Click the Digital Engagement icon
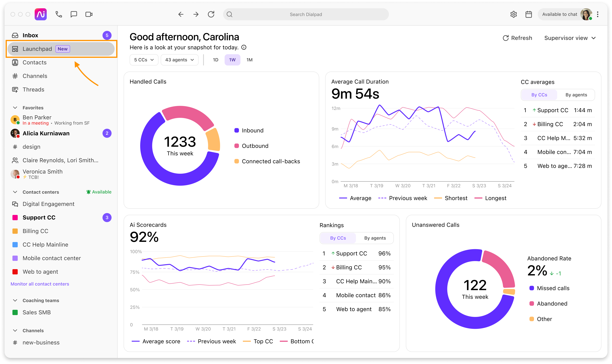This screenshot has width=612, height=364. 15,204
